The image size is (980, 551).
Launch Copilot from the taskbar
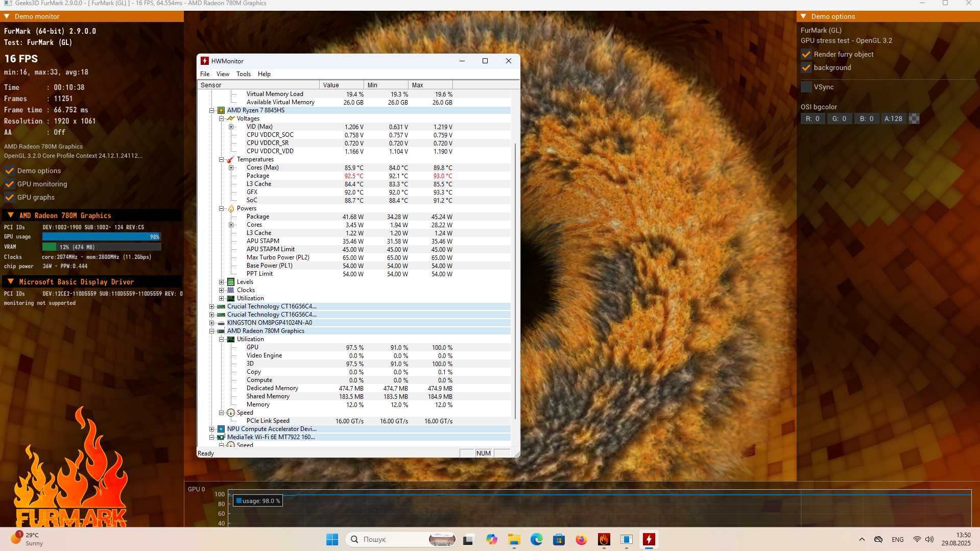pos(491,539)
